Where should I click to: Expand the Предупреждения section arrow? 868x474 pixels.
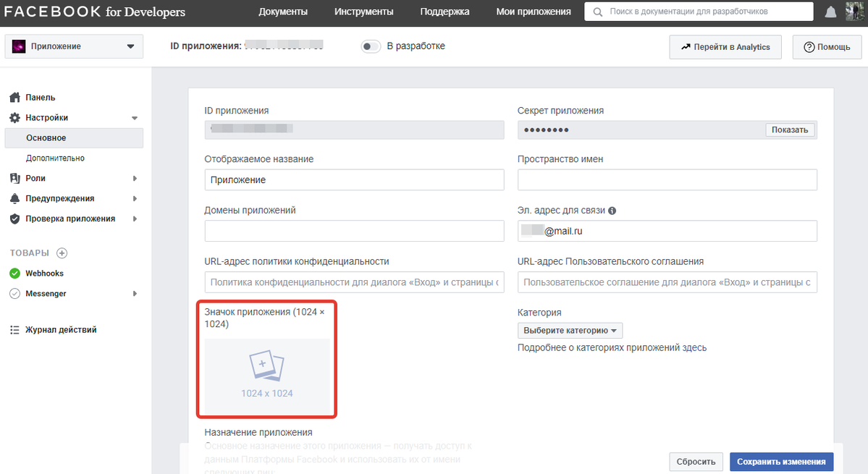coord(135,198)
